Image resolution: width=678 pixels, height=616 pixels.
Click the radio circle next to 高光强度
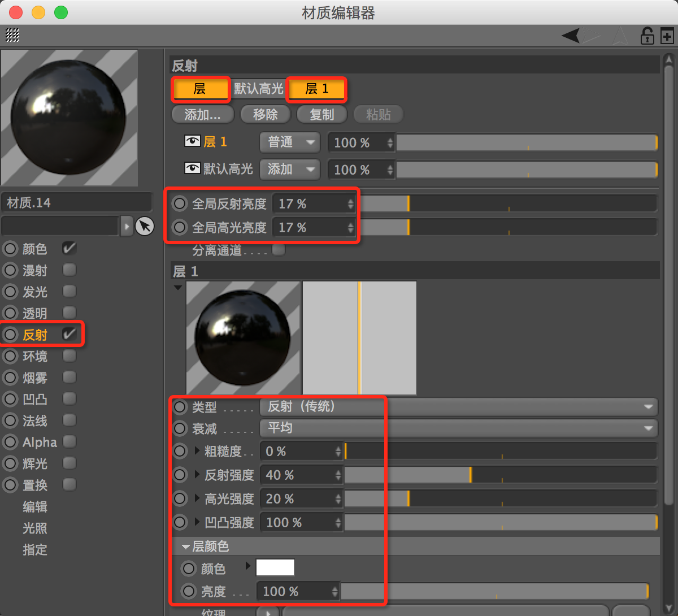180,498
